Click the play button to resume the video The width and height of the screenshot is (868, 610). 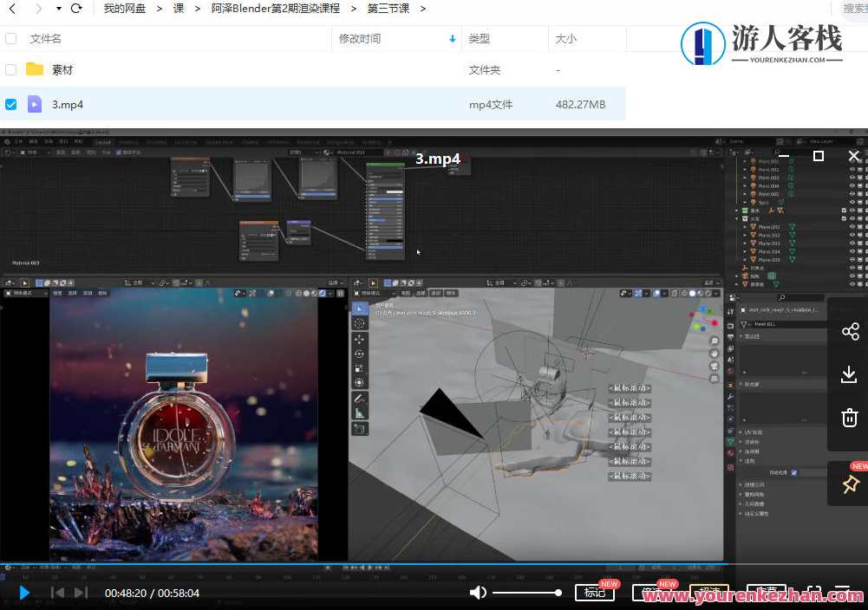[23, 593]
